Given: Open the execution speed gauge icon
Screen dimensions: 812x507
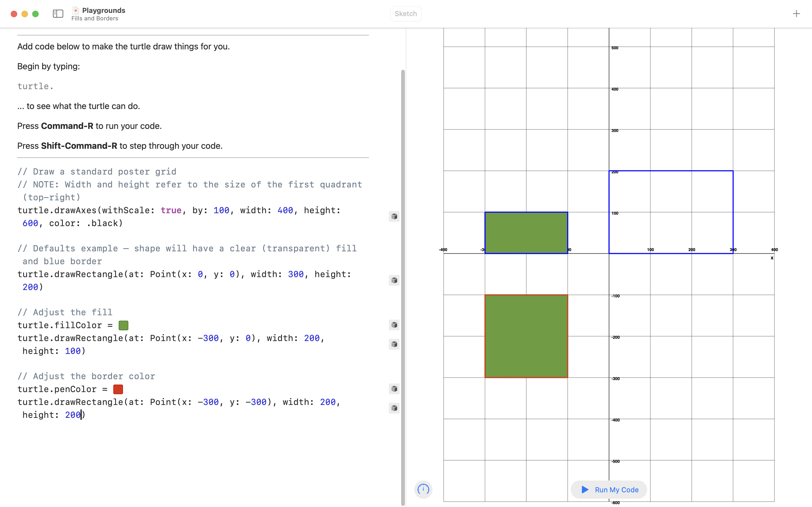Looking at the screenshot, I should [x=423, y=490].
